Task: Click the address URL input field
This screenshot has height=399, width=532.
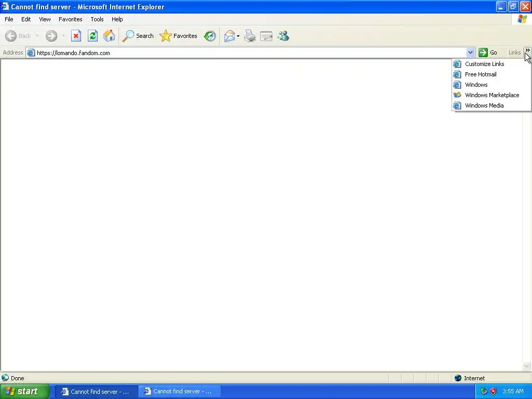Action: click(x=250, y=53)
